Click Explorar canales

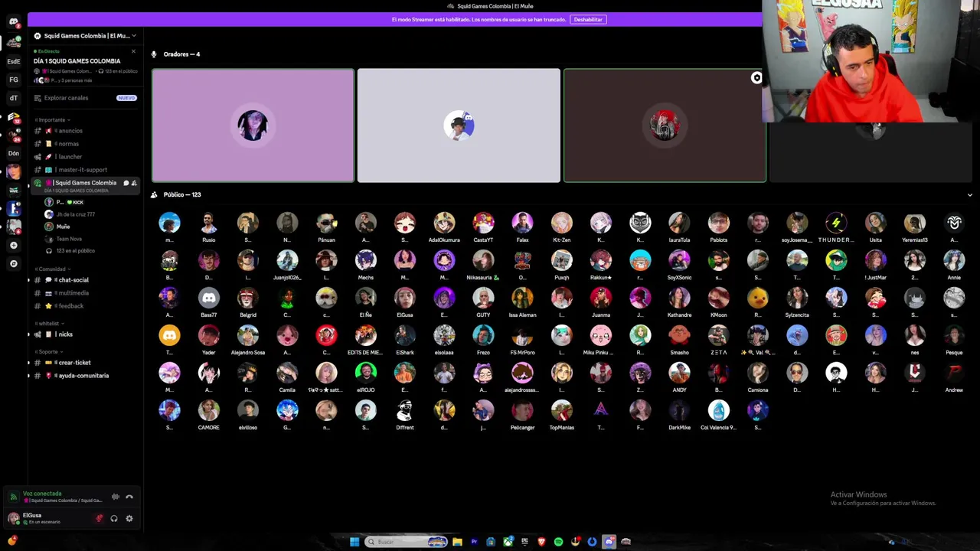coord(66,98)
